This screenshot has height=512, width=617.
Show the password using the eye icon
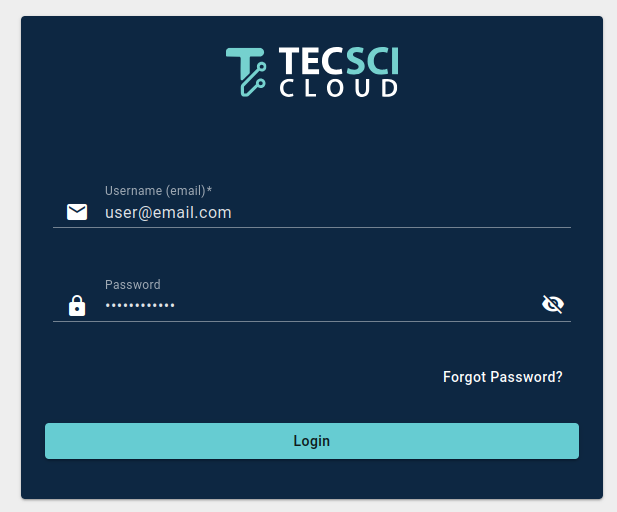point(552,304)
